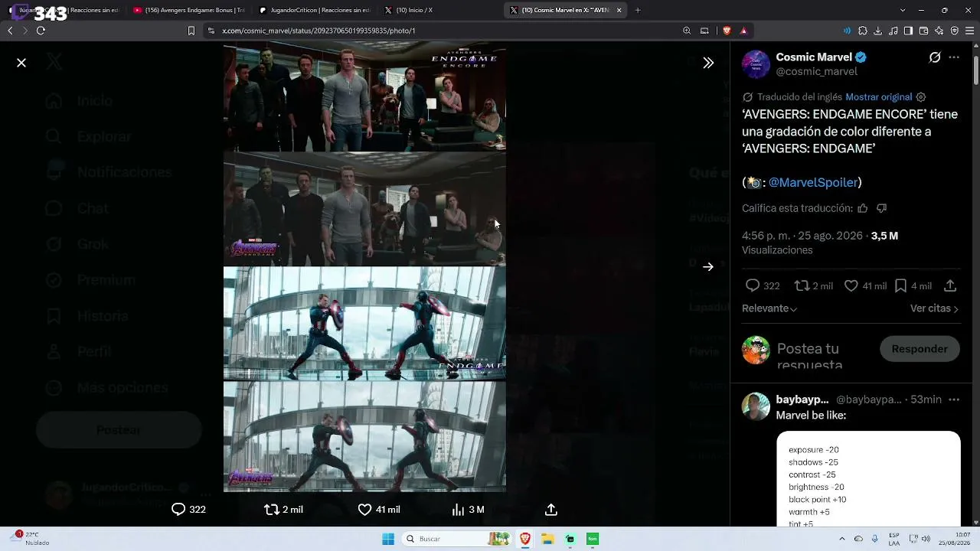Viewport: 980px width, 551px height.
Task: Reload the current page
Action: coord(41,31)
